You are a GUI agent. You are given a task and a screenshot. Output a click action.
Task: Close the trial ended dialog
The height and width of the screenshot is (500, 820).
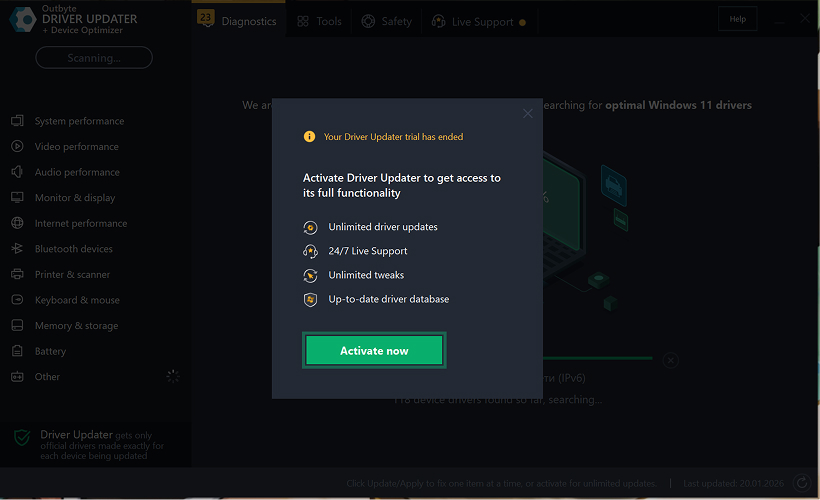tap(528, 113)
